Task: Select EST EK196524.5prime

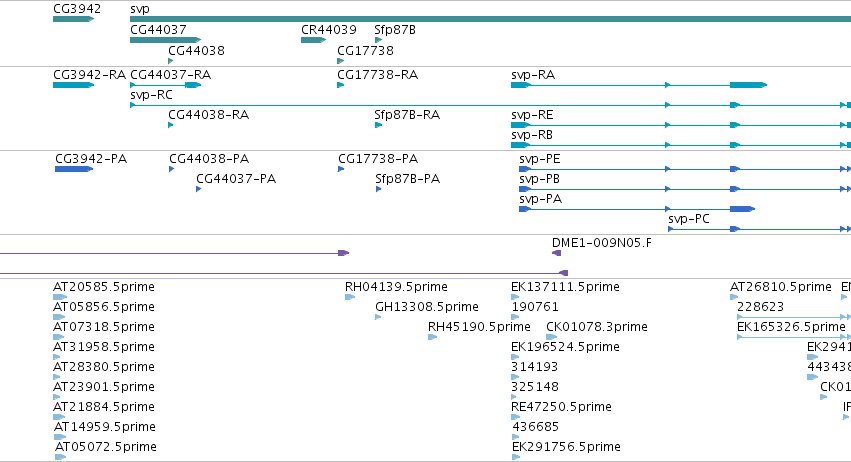Action: [565, 347]
